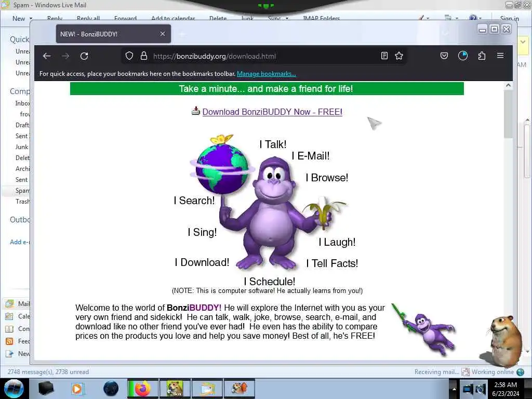Click the Receiving mail status icon

coord(465,372)
